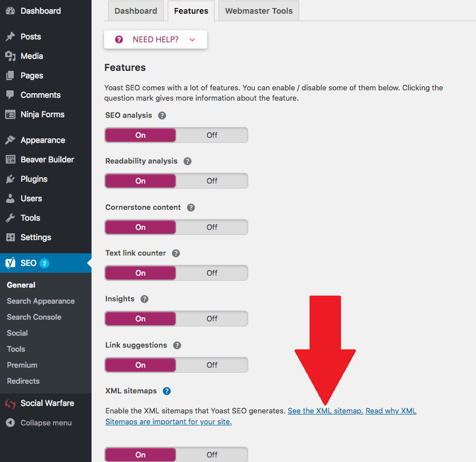This screenshot has height=462, width=476.
Task: Click the Yoast SEO logo icon
Action: tap(10, 263)
